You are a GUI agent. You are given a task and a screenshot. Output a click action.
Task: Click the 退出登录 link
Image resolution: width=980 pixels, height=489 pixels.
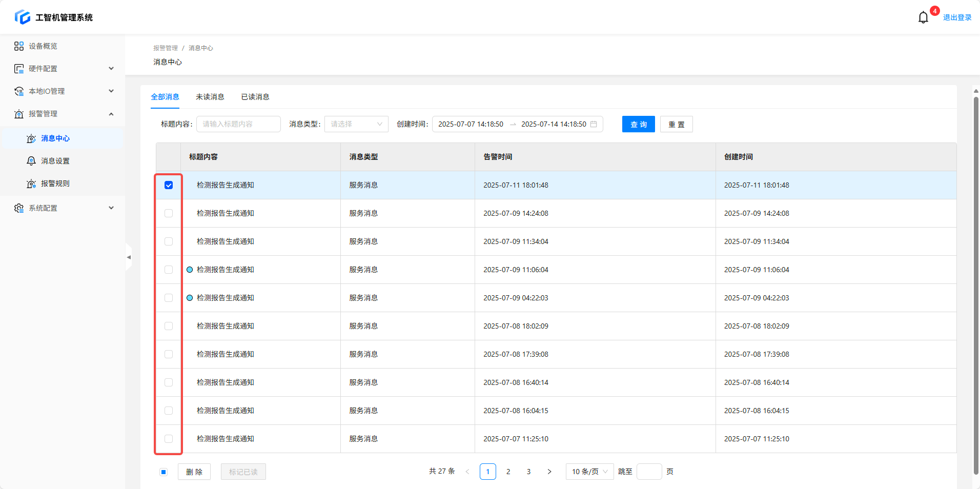pos(957,17)
